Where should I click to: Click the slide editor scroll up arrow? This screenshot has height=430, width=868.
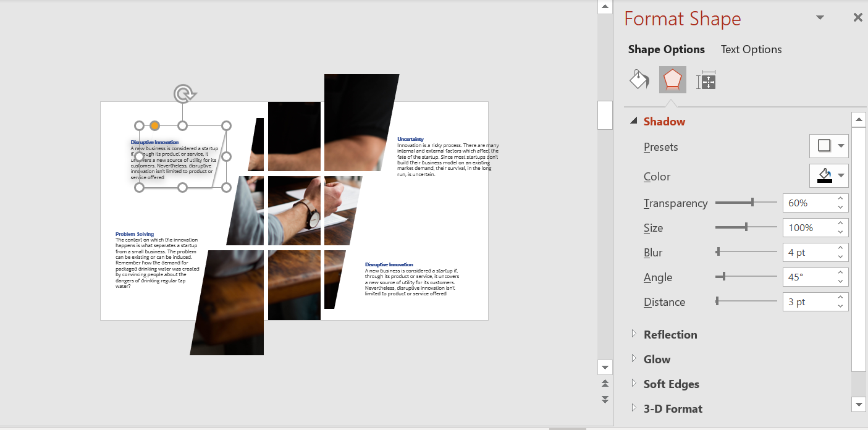point(605,7)
